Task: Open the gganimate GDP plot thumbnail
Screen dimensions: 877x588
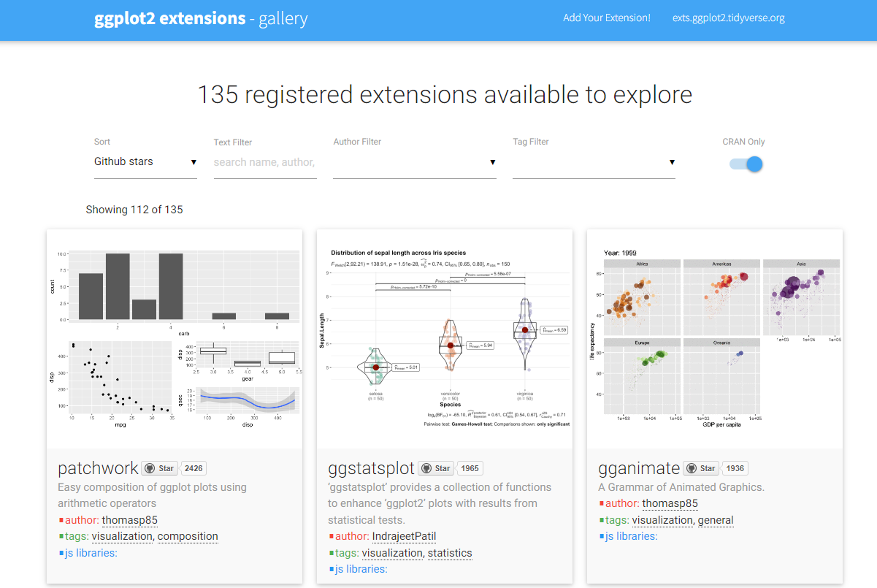Action: point(715,339)
